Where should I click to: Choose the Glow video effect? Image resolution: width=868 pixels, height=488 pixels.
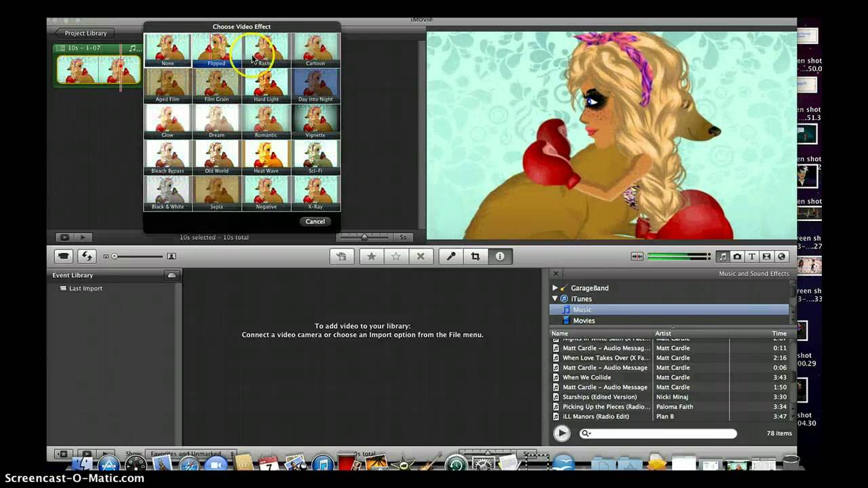[167, 122]
